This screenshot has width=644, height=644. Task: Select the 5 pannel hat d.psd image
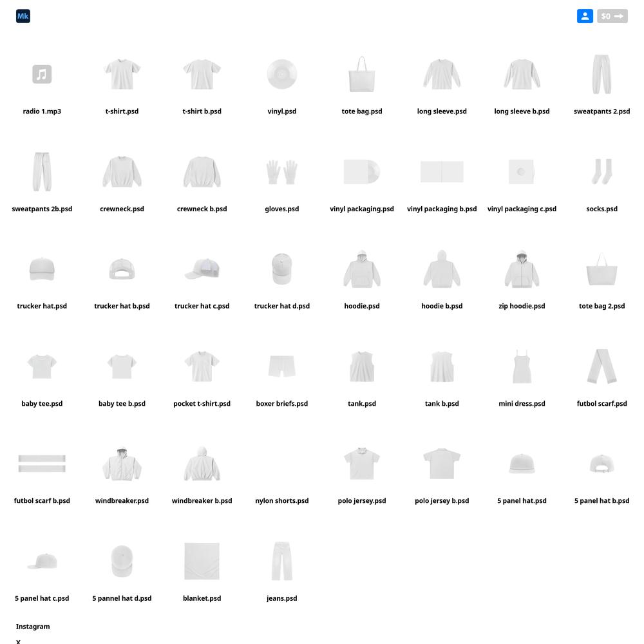(122, 561)
